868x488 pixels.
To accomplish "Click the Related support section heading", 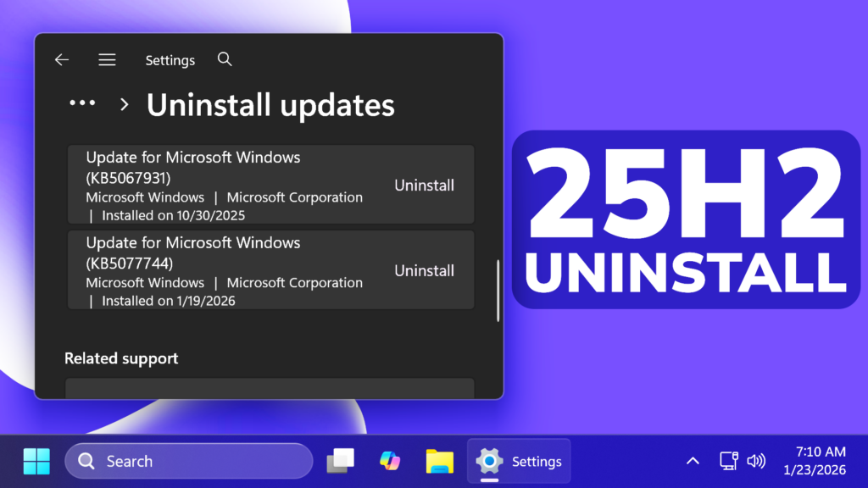I will coord(121,358).
